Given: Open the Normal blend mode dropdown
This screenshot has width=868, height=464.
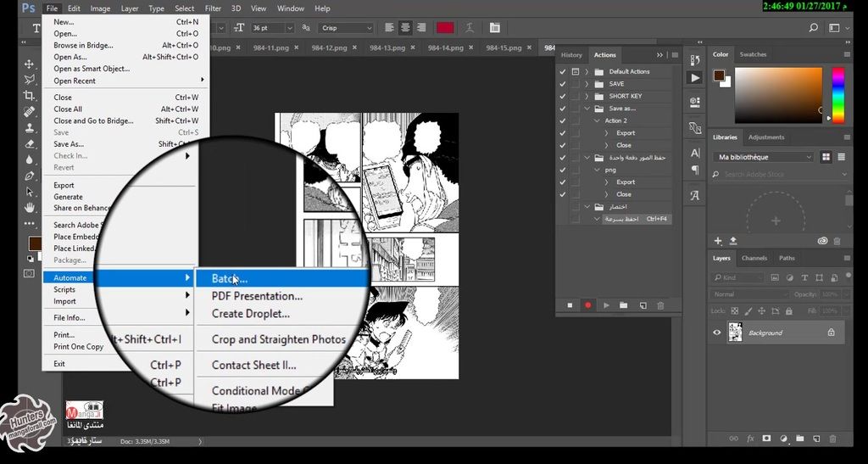Looking at the screenshot, I should point(750,294).
